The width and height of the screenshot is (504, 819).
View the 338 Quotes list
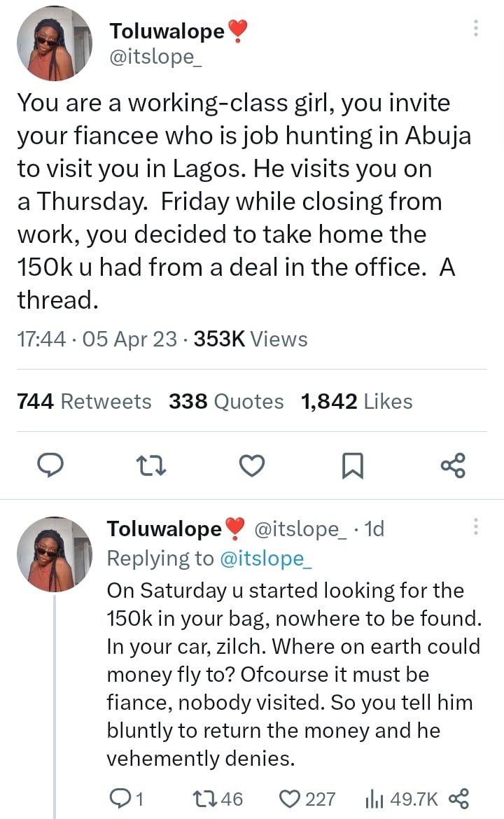point(226,401)
